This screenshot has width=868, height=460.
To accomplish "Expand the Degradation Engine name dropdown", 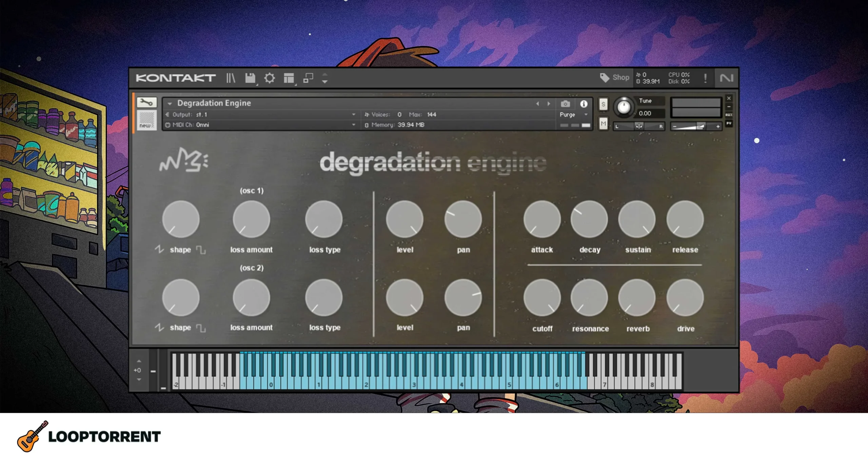I will click(170, 103).
